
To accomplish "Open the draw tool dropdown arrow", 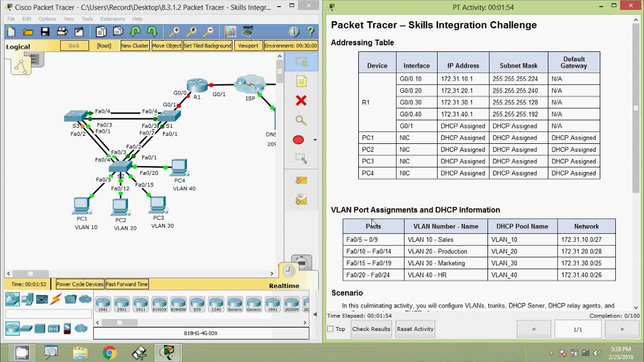I will point(315,140).
